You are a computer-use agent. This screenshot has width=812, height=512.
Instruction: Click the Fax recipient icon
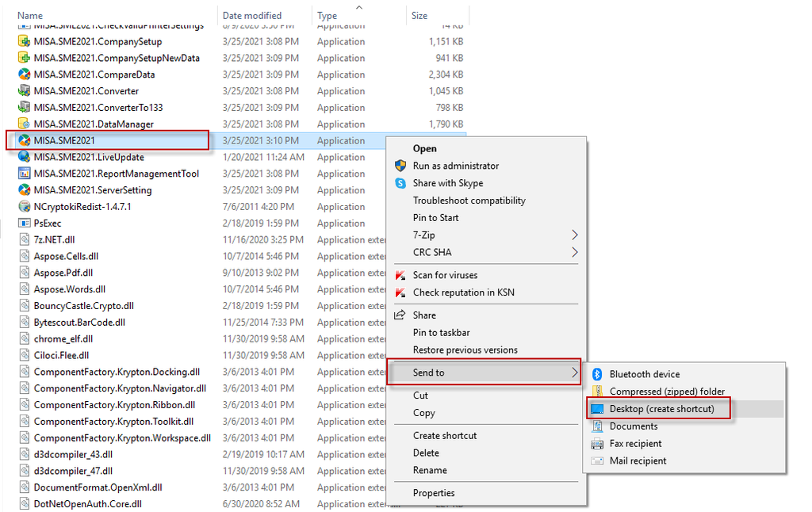click(x=597, y=444)
